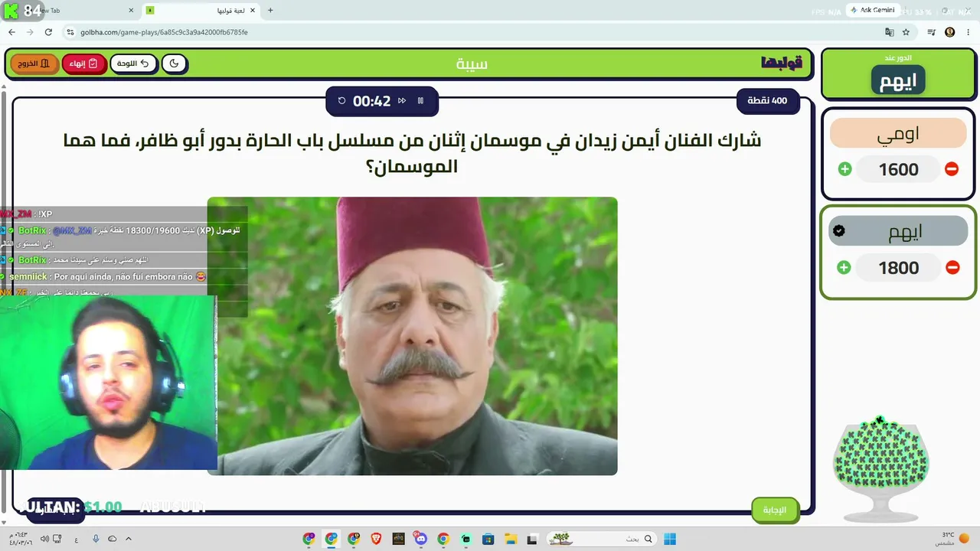980x551 pixels.
Task: Navigate forward in the browser
Action: point(30,32)
